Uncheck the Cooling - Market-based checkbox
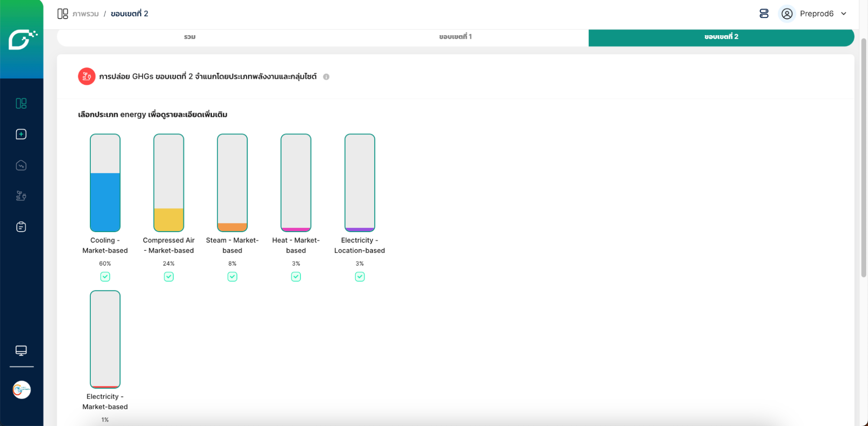 (105, 277)
